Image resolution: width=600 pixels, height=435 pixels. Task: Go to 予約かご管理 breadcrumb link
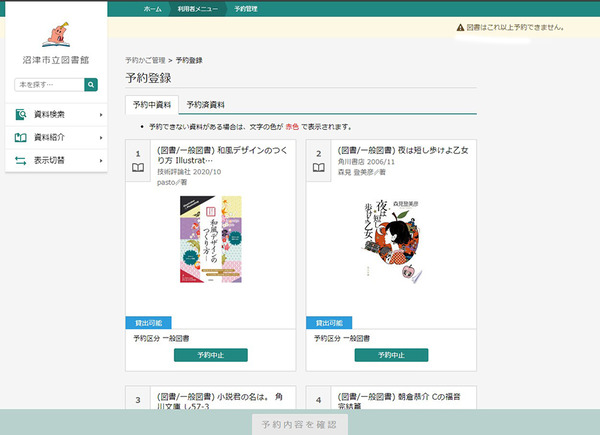145,60
